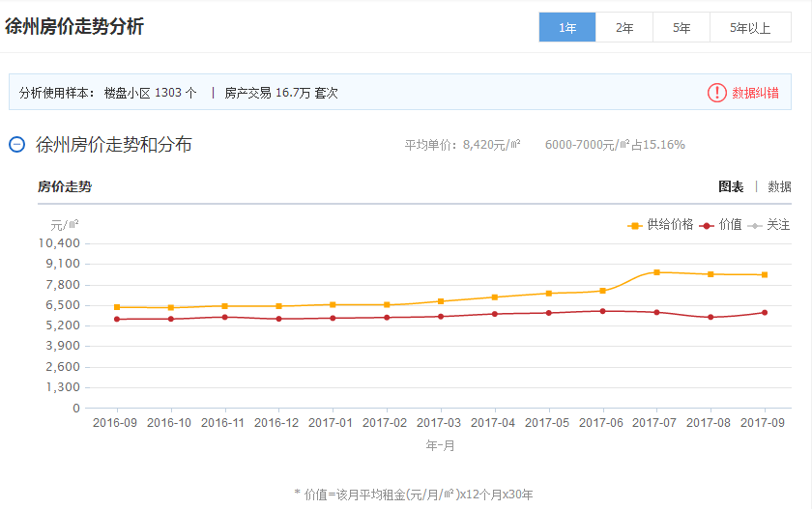Click the 2017-07 supply price data point

coord(656,272)
